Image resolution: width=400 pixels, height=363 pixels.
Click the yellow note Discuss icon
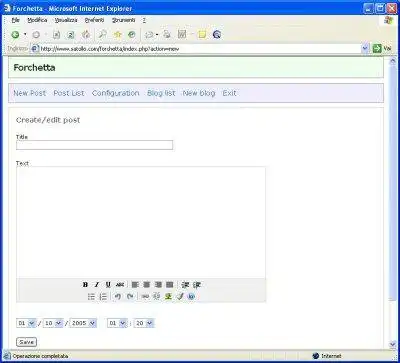click(202, 34)
